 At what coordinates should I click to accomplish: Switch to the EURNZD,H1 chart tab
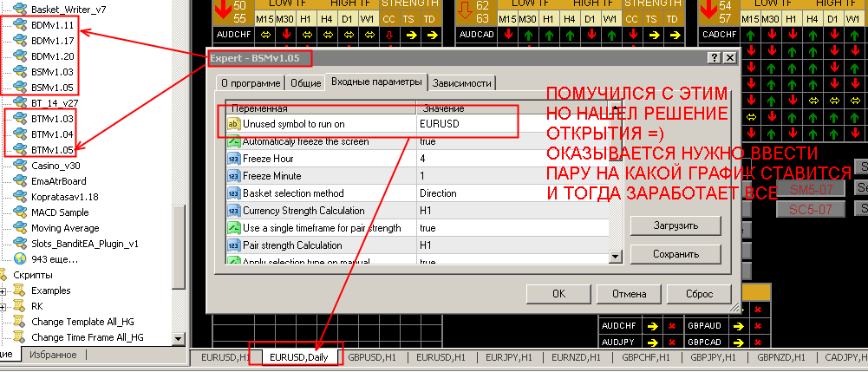(576, 357)
